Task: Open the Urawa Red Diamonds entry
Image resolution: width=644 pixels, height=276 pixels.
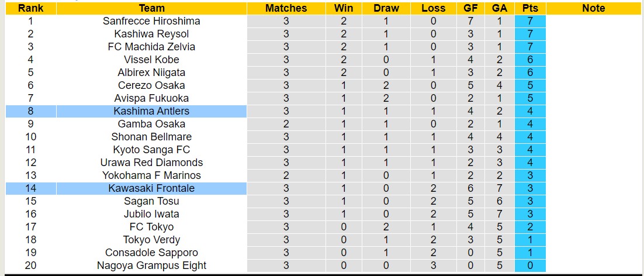Action: click(x=151, y=163)
